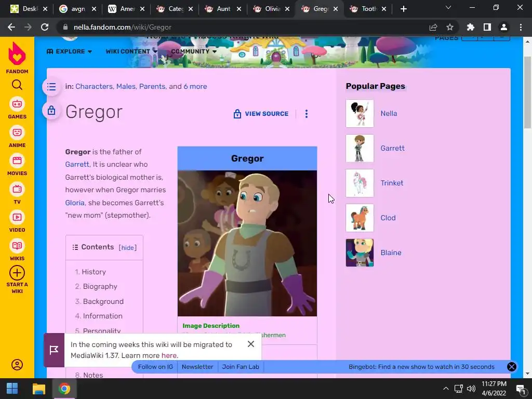Switch to the Wikipedia Amer tab

point(126,9)
